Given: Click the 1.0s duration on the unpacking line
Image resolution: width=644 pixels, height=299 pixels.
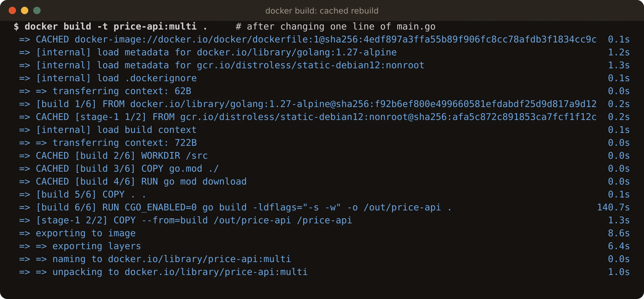Looking at the screenshot, I should 619,272.
